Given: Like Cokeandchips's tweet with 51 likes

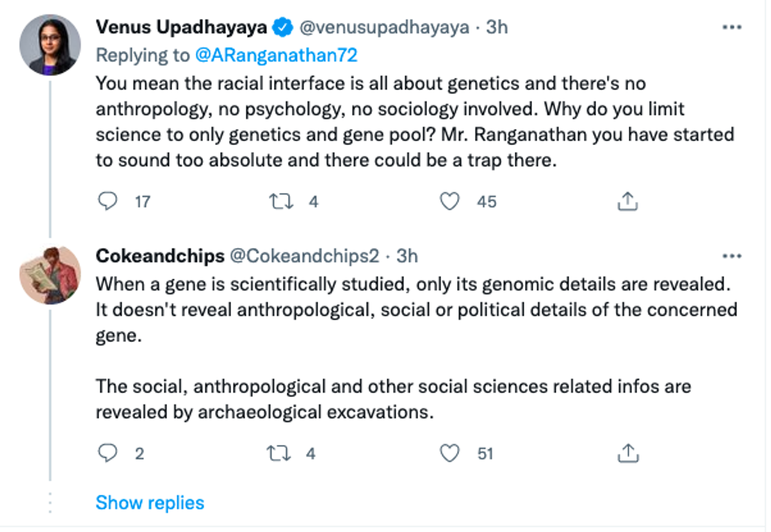Looking at the screenshot, I should click(x=449, y=453).
